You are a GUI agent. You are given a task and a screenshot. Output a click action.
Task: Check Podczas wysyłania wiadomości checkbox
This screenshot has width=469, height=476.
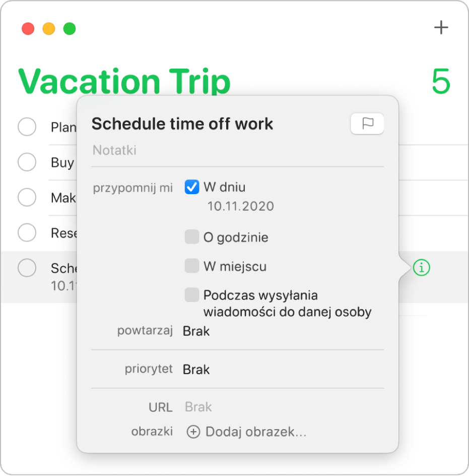click(x=192, y=295)
